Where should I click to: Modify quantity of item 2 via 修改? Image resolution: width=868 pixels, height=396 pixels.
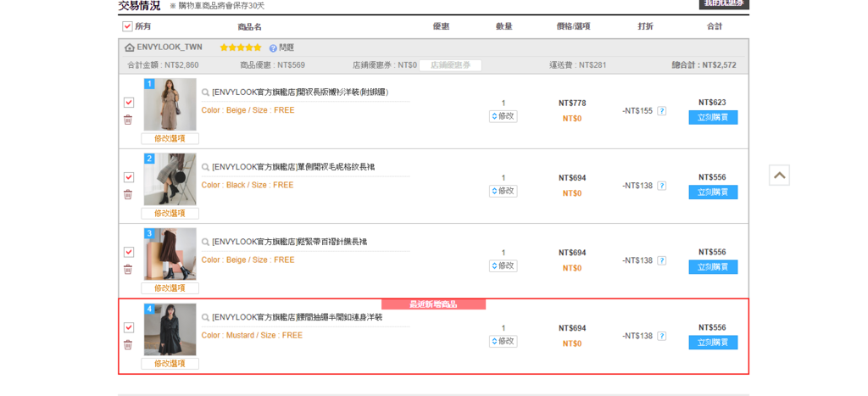[x=504, y=191]
